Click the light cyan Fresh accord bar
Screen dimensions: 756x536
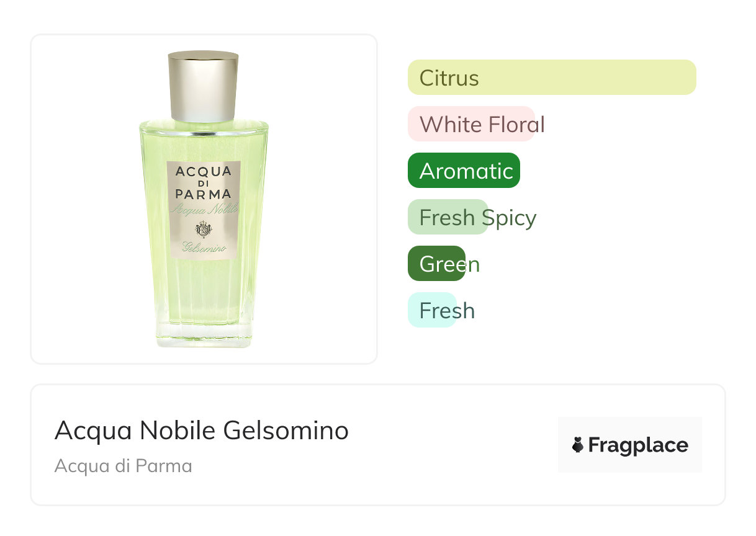coord(432,310)
